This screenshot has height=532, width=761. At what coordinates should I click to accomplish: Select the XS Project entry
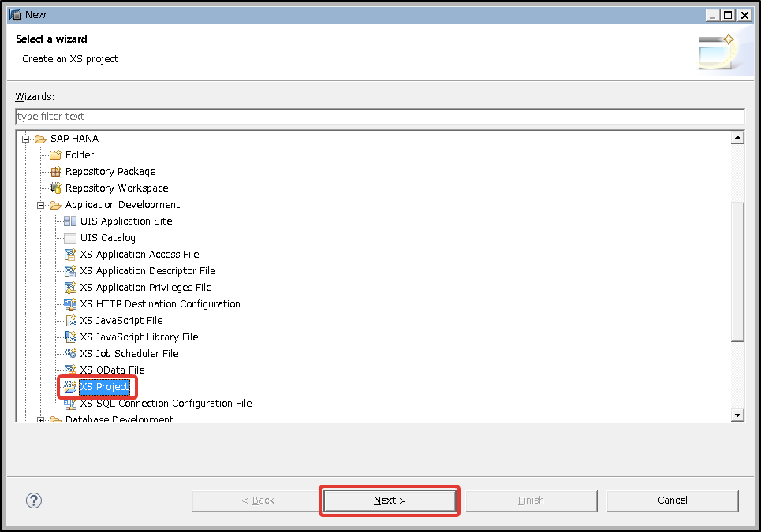tap(104, 386)
